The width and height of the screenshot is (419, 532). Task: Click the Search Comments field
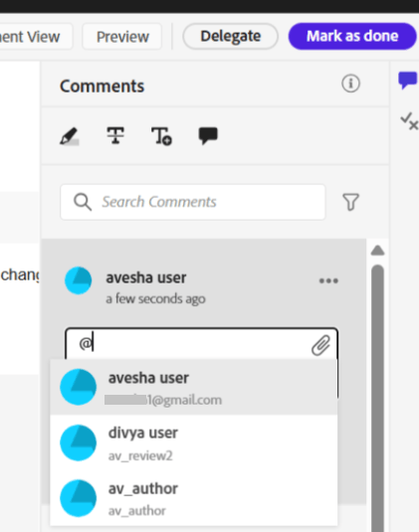click(193, 202)
